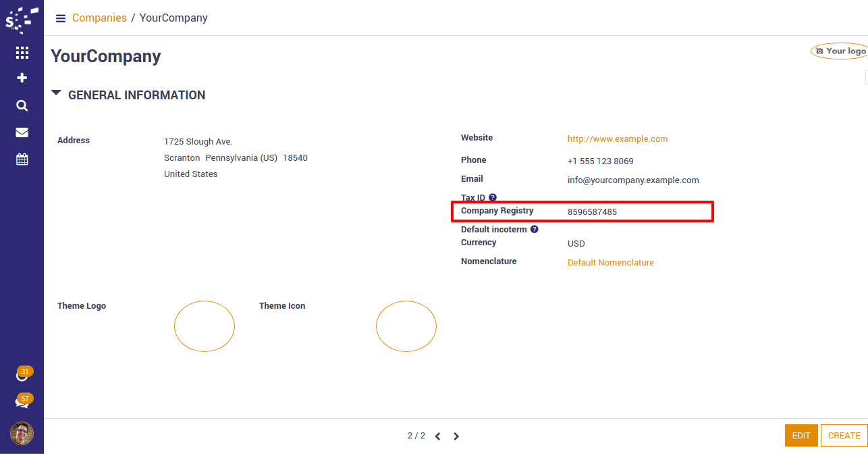Open the envelope mail icon
The width and height of the screenshot is (868, 454).
(x=22, y=132)
